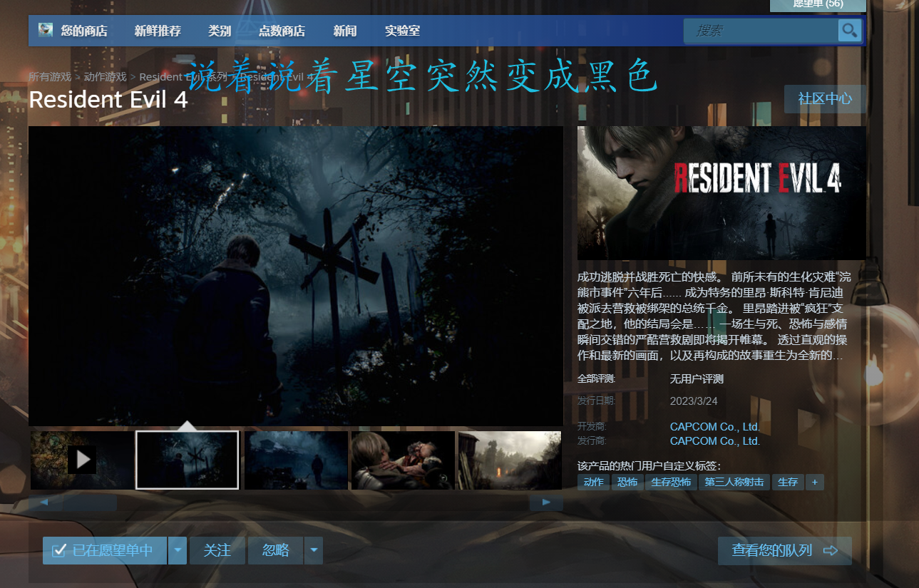Toggle the 已在愿望单中 wishlist checkbox button
The width and height of the screenshot is (919, 588).
click(x=105, y=550)
